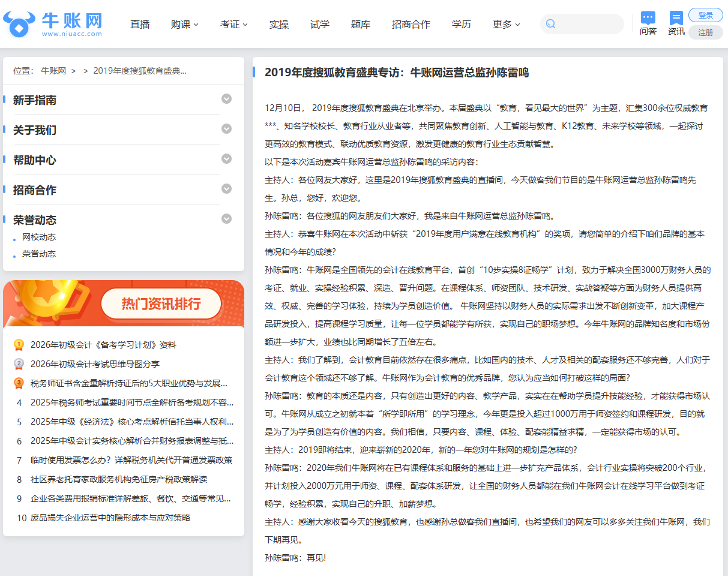
Task: Open the 考证 dropdown menu
Action: pyautogui.click(x=233, y=24)
